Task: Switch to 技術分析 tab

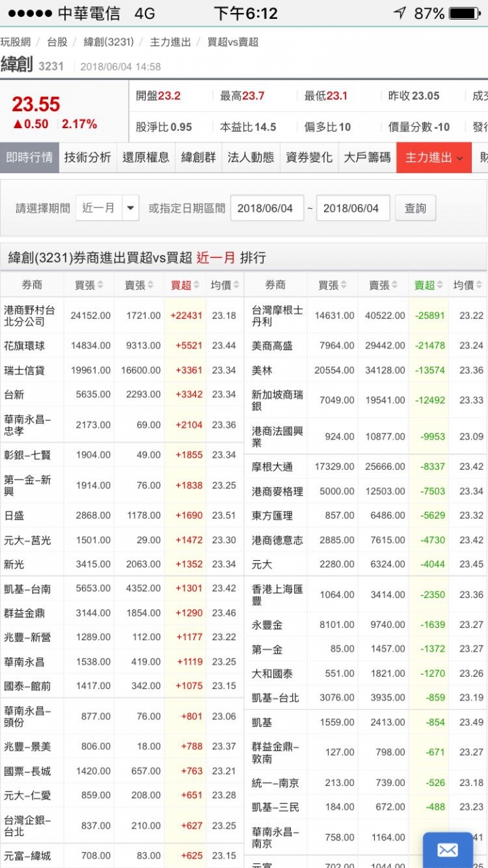Action: 87,157
